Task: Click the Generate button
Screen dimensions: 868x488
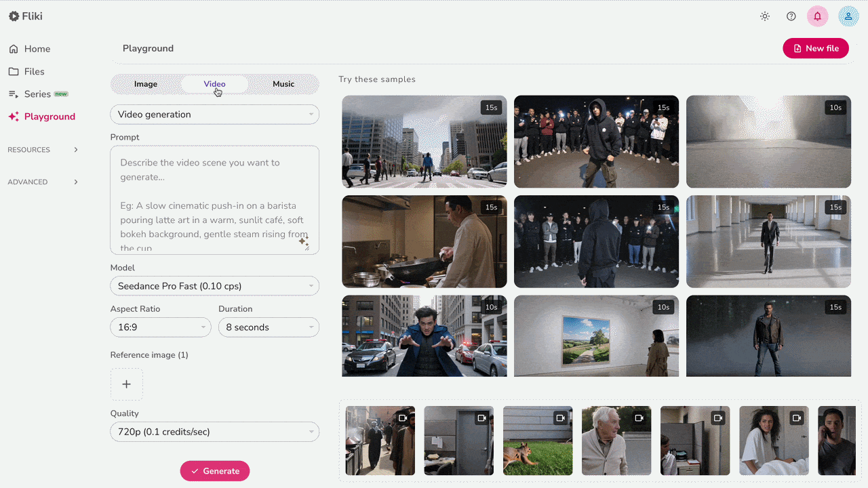Action: [215, 471]
